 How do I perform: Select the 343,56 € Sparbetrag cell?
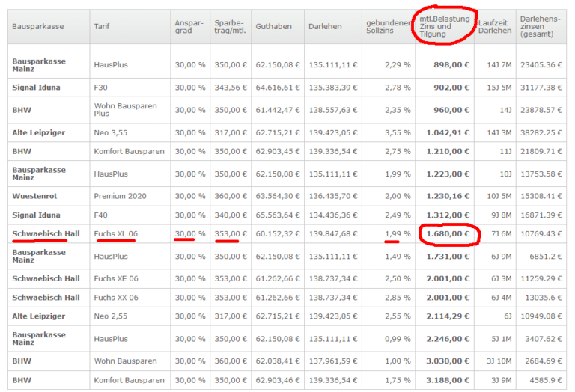point(231,88)
